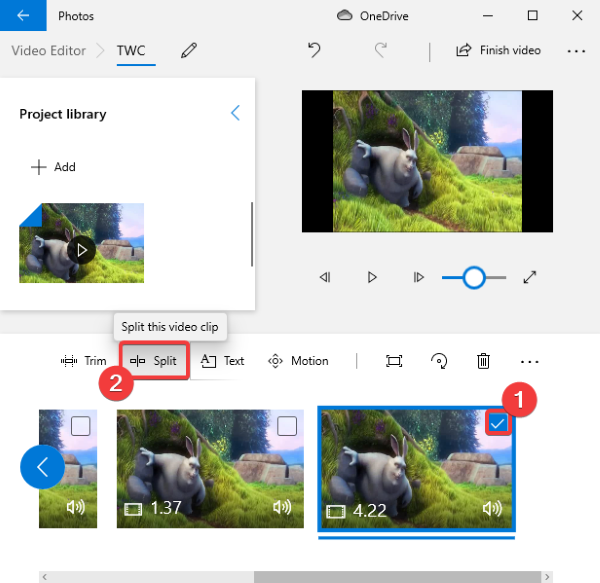600x583 pixels.
Task: Open storyboard toolbar more options menu
Action: pyautogui.click(x=530, y=362)
